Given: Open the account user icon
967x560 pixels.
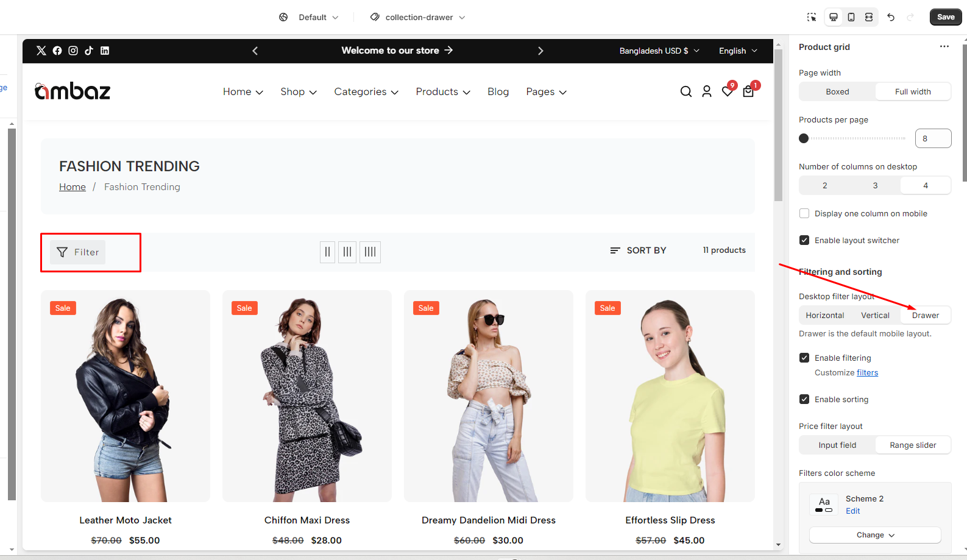Looking at the screenshot, I should (x=706, y=91).
